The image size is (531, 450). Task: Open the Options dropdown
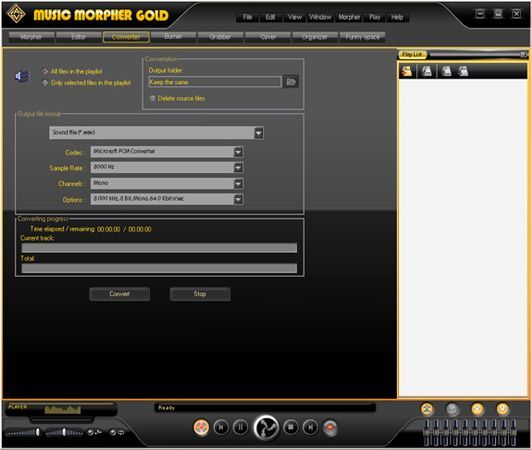point(238,199)
